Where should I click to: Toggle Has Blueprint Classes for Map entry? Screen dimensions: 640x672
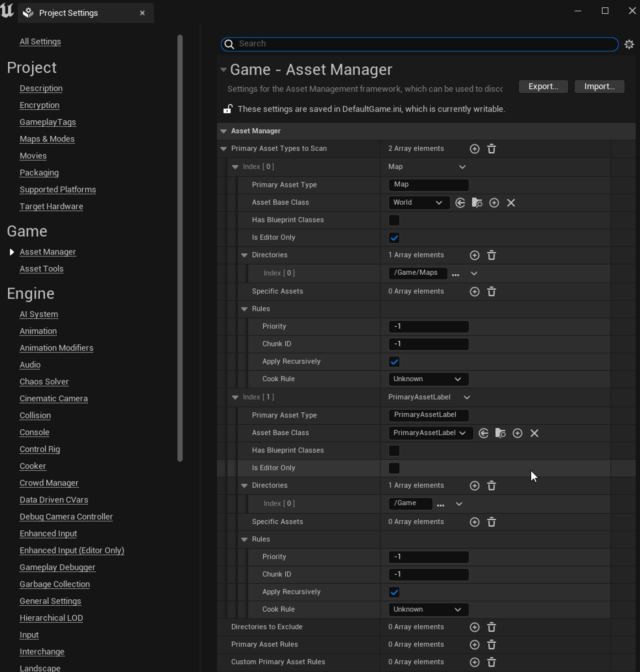click(x=394, y=220)
